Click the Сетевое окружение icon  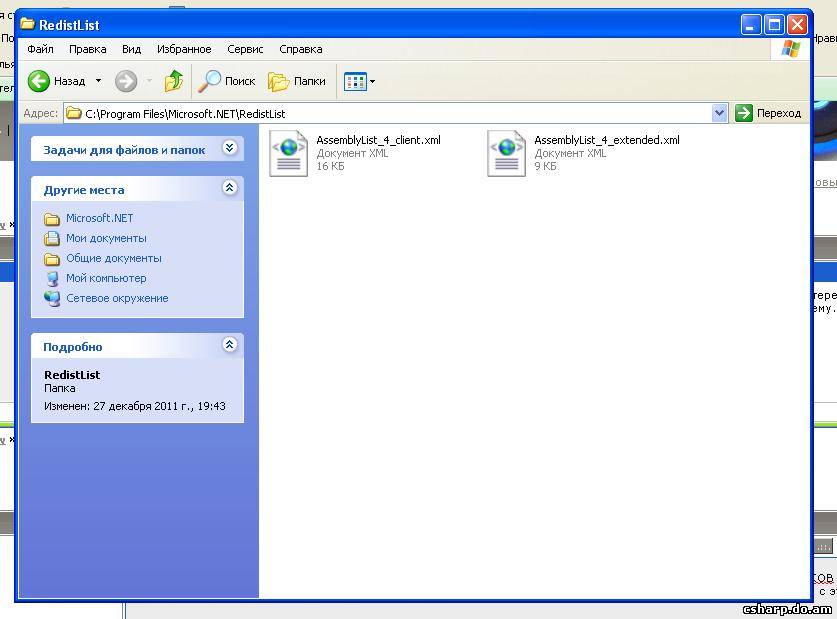52,299
